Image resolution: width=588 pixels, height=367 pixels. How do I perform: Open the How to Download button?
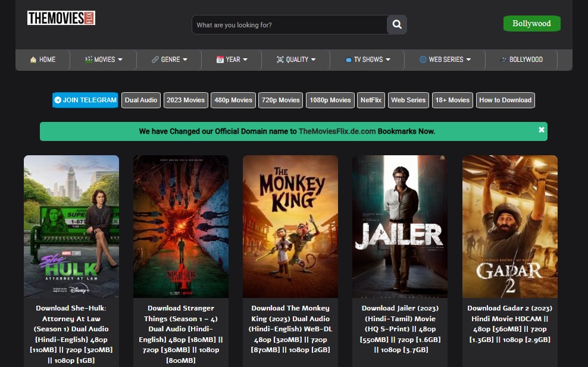tap(505, 100)
